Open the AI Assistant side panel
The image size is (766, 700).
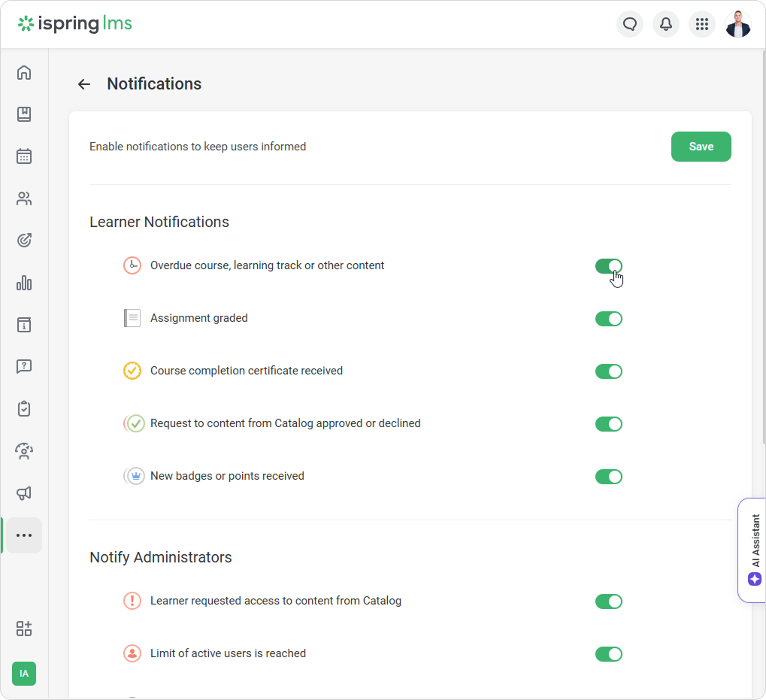752,550
